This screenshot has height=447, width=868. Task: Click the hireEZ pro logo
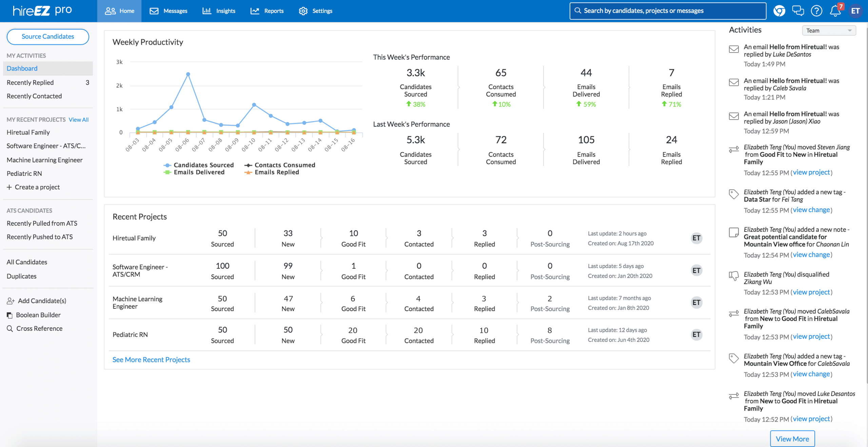(x=42, y=11)
